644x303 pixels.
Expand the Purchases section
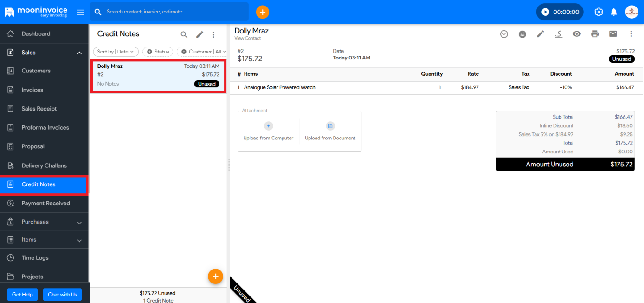tap(44, 222)
